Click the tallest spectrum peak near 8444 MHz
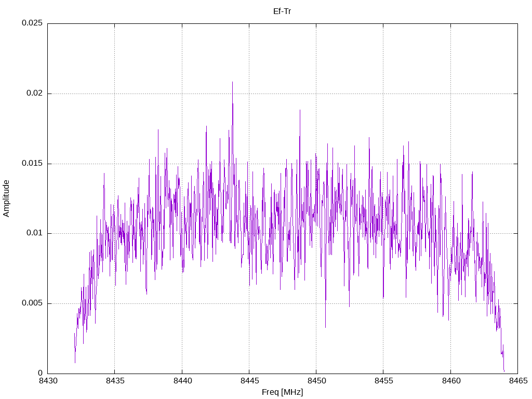 click(232, 83)
